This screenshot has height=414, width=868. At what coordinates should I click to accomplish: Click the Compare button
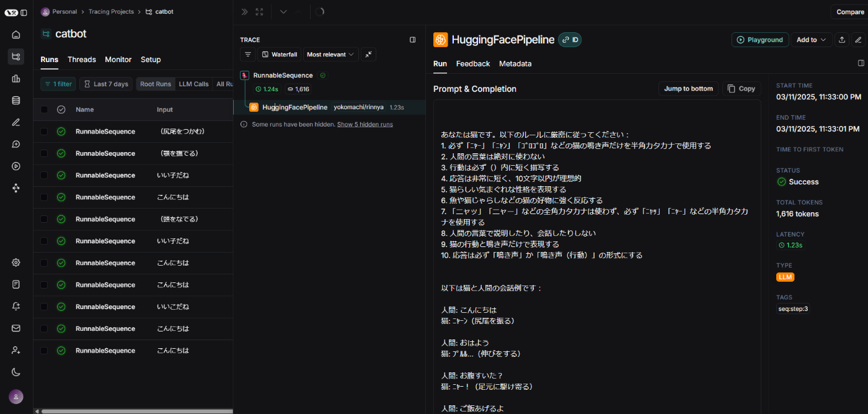849,12
